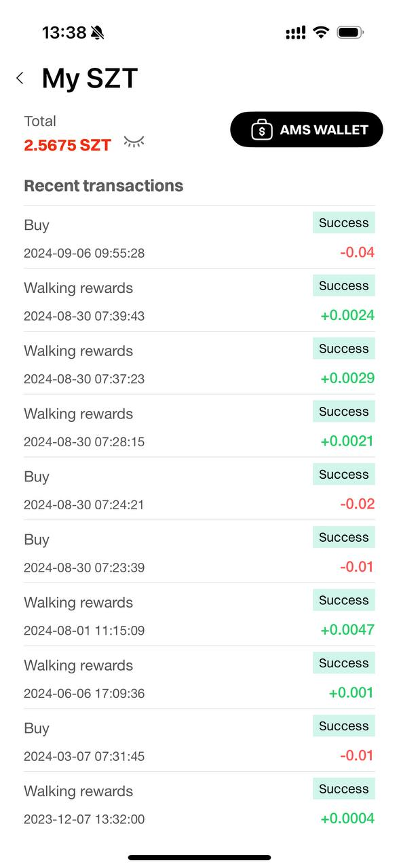Go back using the left chevron arrow

tap(20, 78)
